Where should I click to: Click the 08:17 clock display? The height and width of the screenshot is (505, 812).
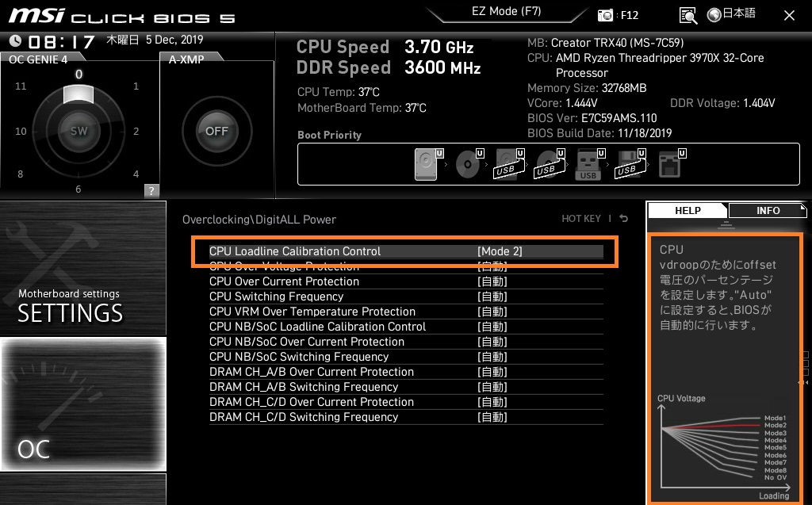(x=61, y=41)
